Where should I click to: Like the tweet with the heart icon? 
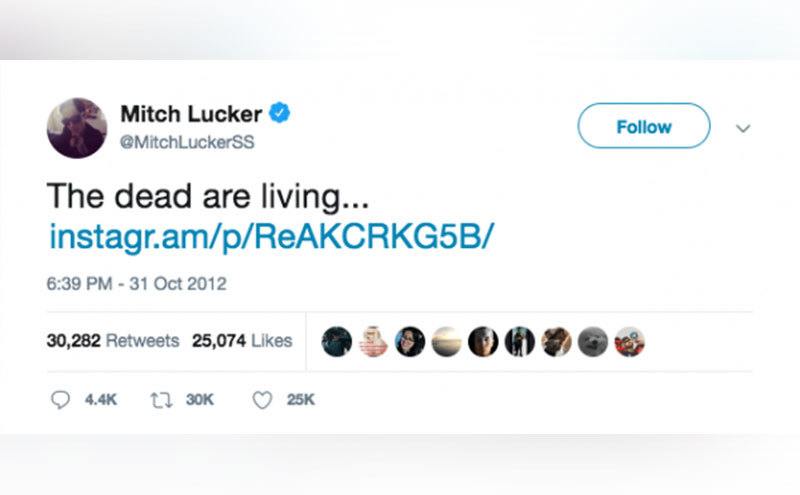pos(263,400)
